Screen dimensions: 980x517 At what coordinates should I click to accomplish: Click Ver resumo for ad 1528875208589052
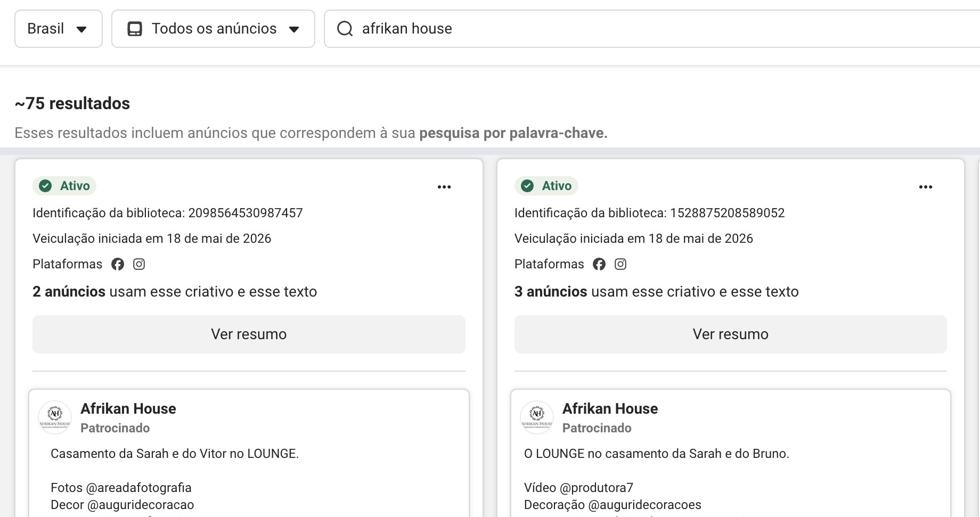coord(731,334)
